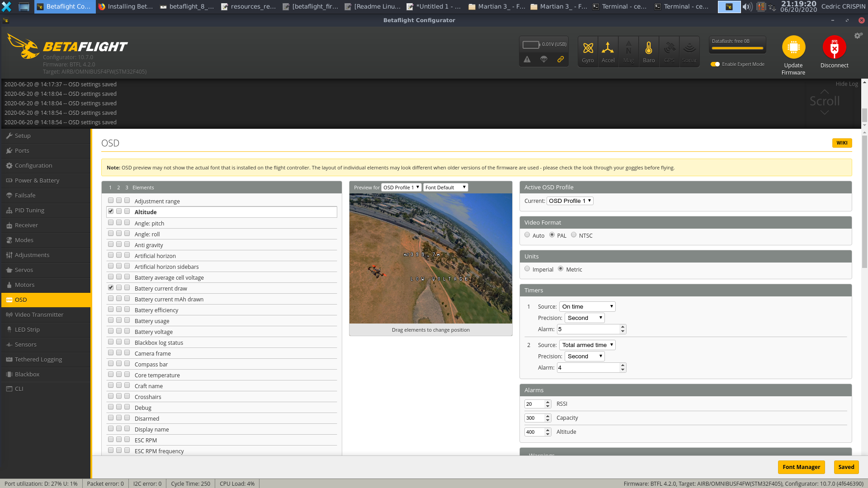
Task: Click the WIKI link
Action: (842, 143)
